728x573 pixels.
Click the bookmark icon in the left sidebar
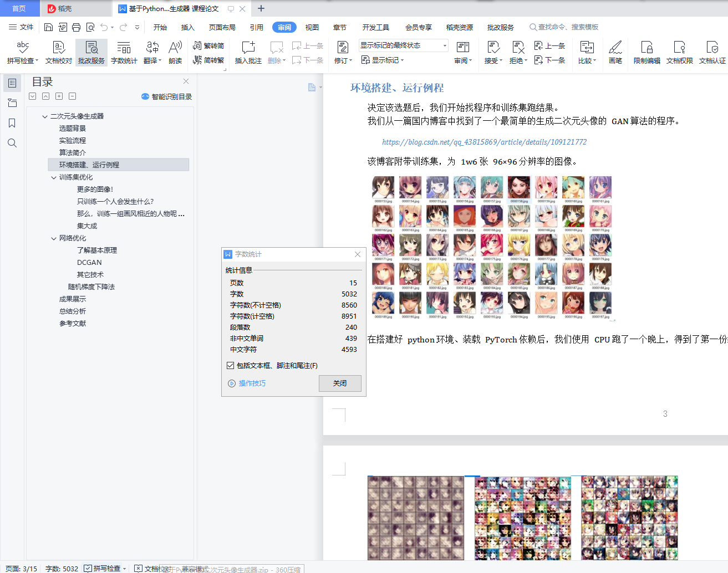point(12,123)
